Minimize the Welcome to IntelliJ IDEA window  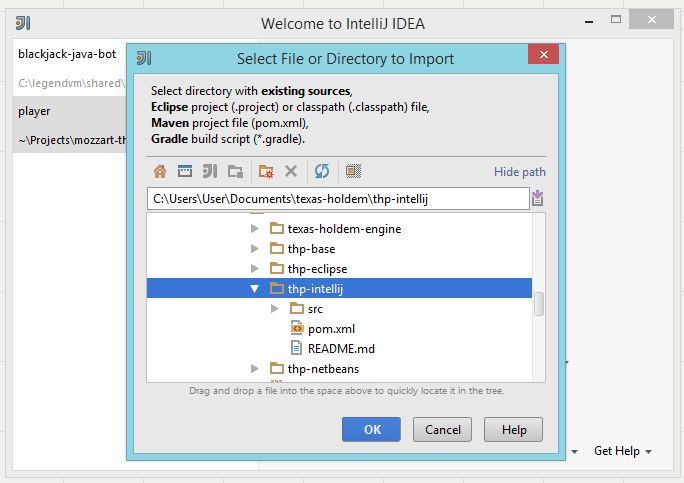[589, 21]
